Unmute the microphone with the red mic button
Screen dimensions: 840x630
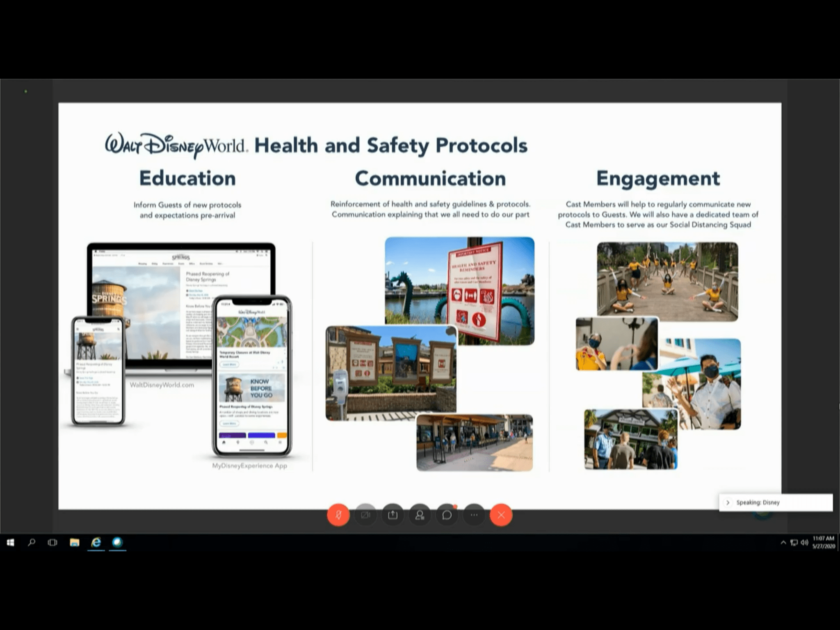click(338, 515)
